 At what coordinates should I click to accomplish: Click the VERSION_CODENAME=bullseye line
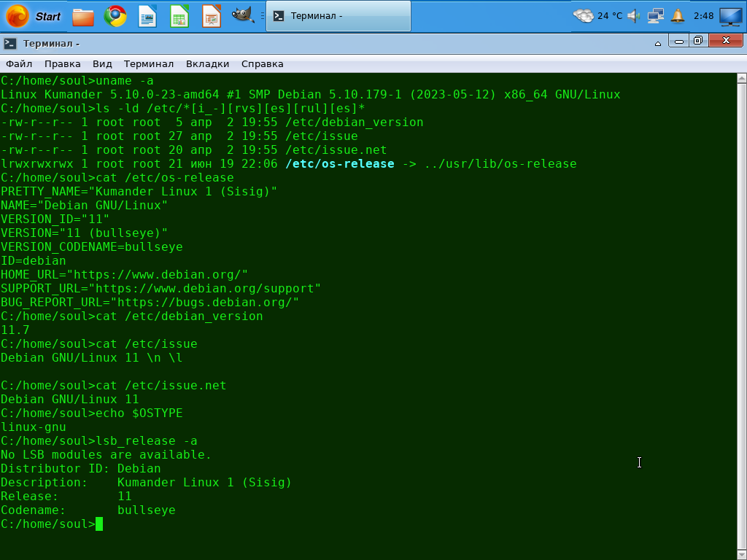coord(91,246)
